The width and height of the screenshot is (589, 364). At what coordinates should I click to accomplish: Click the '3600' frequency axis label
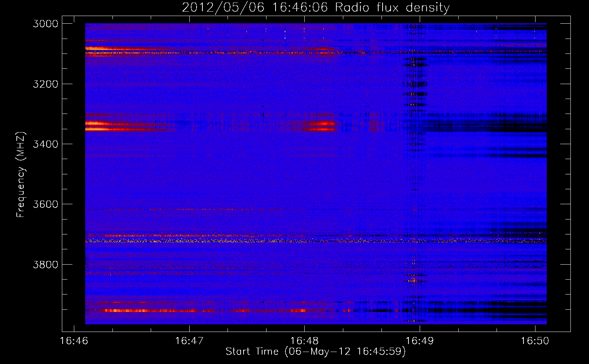46,204
